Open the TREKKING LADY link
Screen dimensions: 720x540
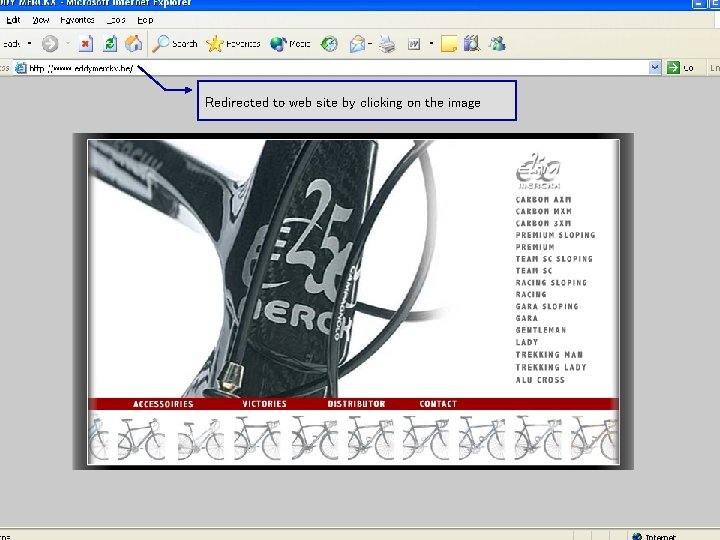pos(551,367)
